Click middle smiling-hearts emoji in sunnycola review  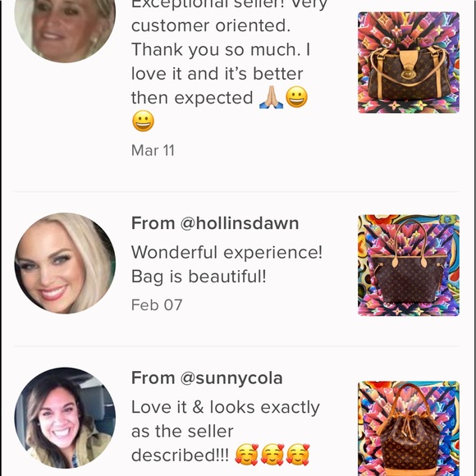pos(272,455)
